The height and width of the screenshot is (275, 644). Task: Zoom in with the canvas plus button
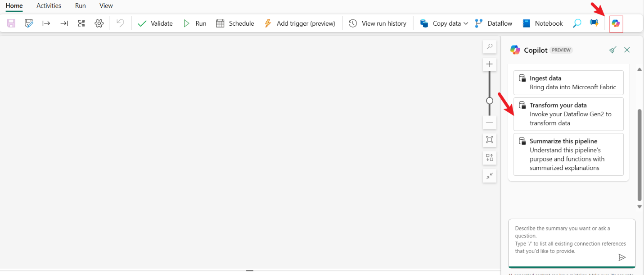[x=490, y=64]
